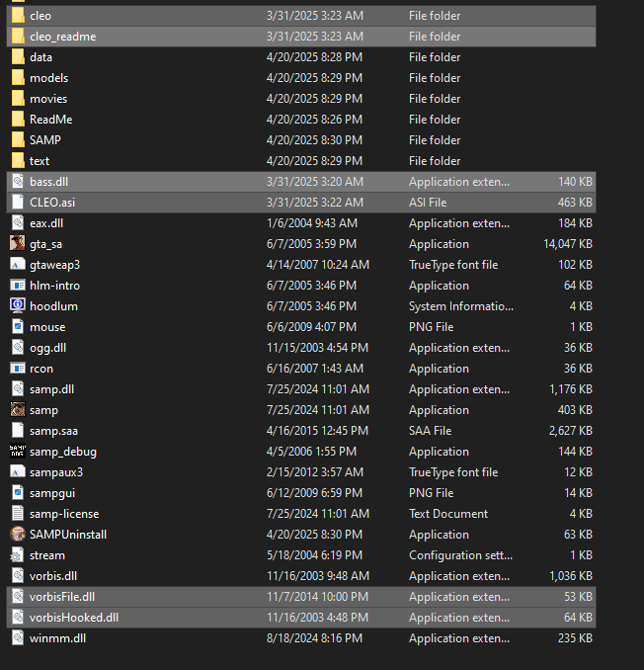The height and width of the screenshot is (670, 644).
Task: Click the type "ASI File"
Action: 428,203
